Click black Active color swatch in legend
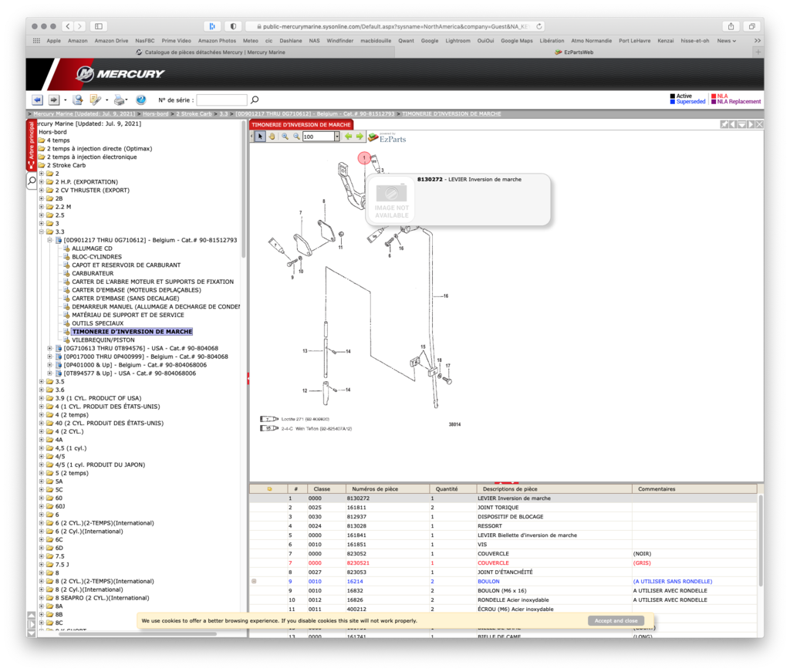This screenshot has width=790, height=672. [x=673, y=96]
